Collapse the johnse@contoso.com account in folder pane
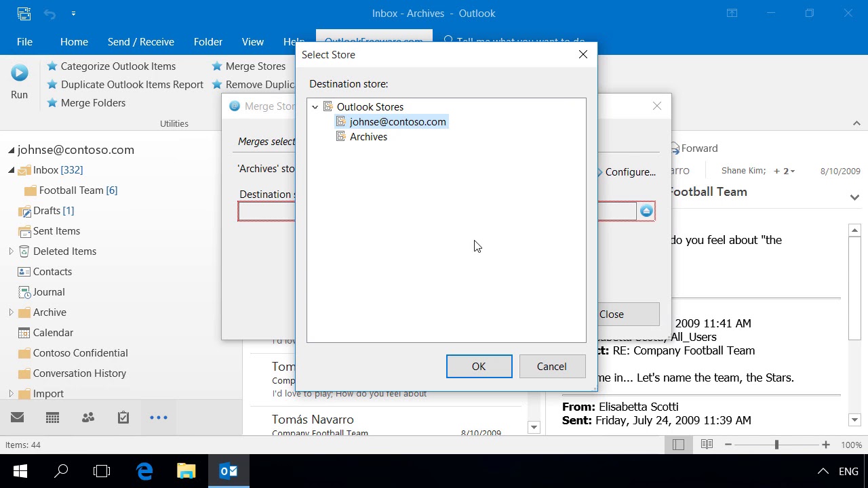 (x=12, y=150)
